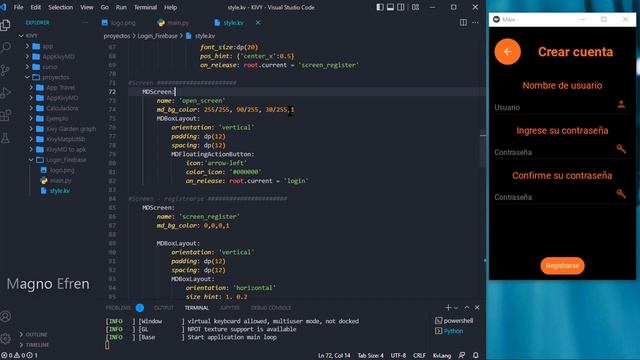640x360 pixels.
Task: Open the Accounts icon in activity bar
Action: [5, 316]
